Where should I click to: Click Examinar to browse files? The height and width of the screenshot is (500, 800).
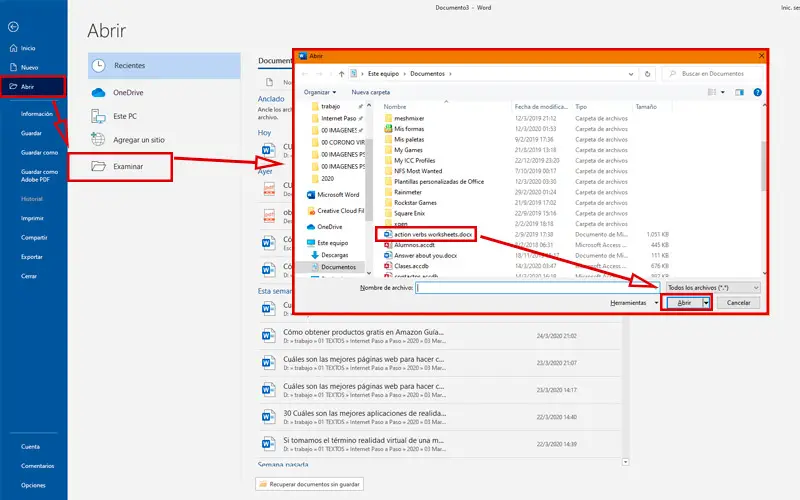tap(120, 166)
